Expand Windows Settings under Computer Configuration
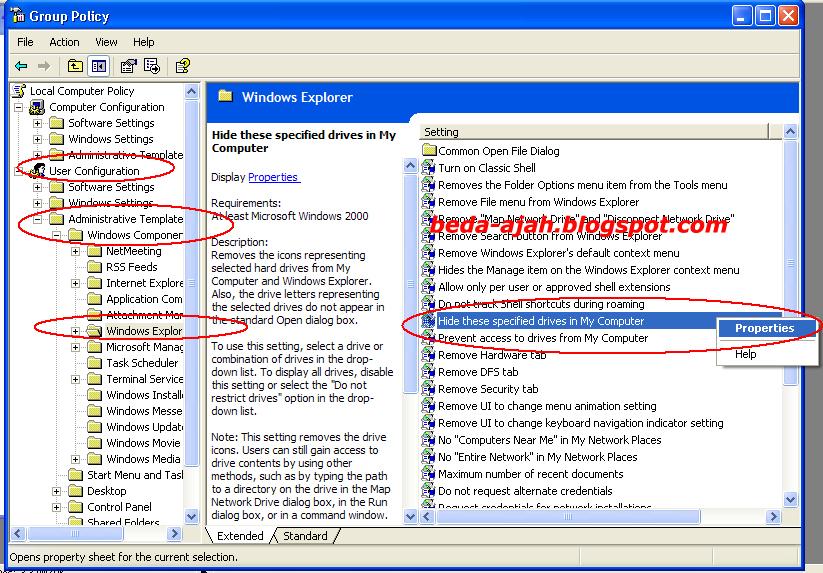This screenshot has width=823, height=573. pyautogui.click(x=38, y=139)
